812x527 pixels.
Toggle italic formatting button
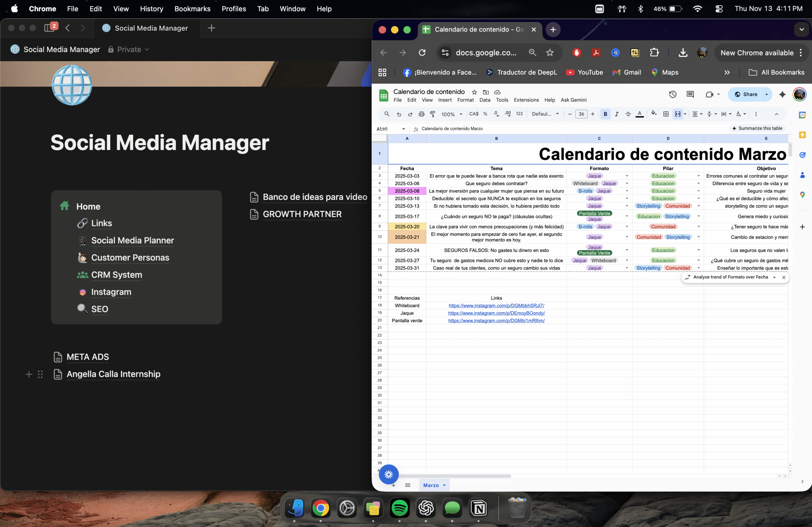617,114
